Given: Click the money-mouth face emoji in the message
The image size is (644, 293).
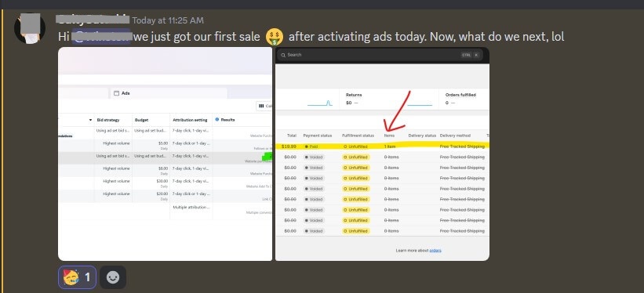Looking at the screenshot, I should pyautogui.click(x=275, y=37).
